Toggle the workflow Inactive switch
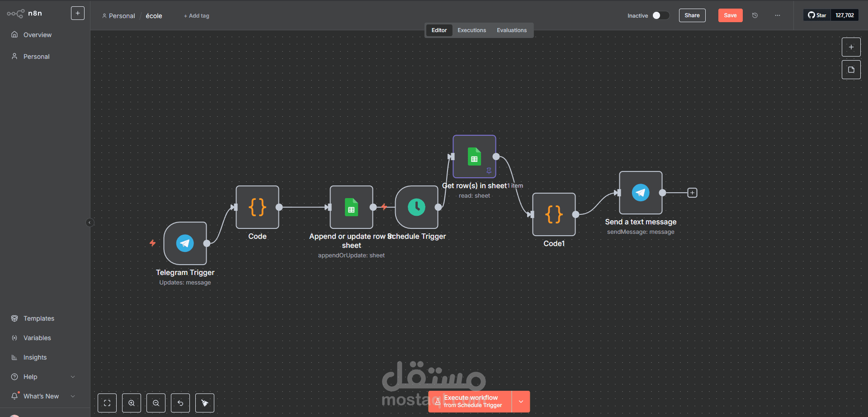Viewport: 868px width, 417px height. [x=660, y=15]
